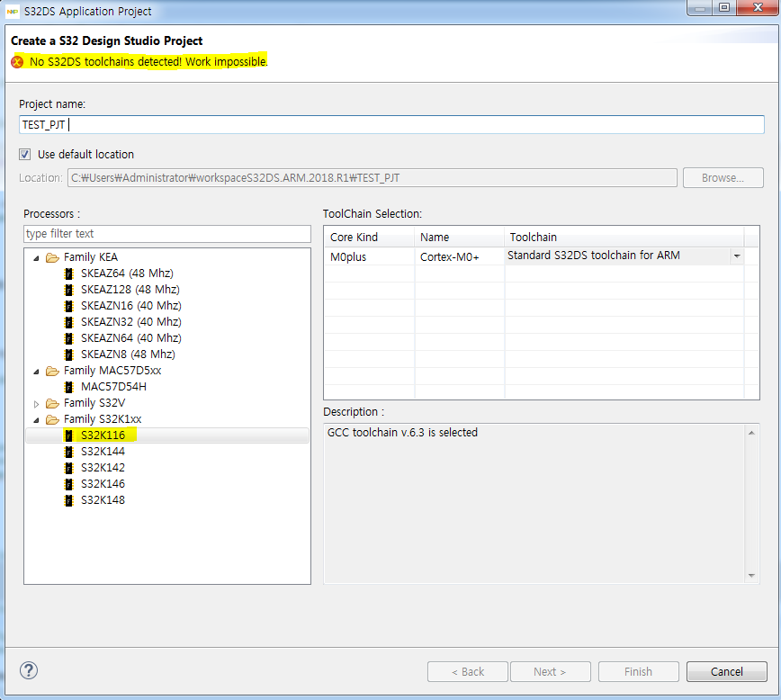
Task: Click the MAC57D54H chip icon
Action: (68, 387)
